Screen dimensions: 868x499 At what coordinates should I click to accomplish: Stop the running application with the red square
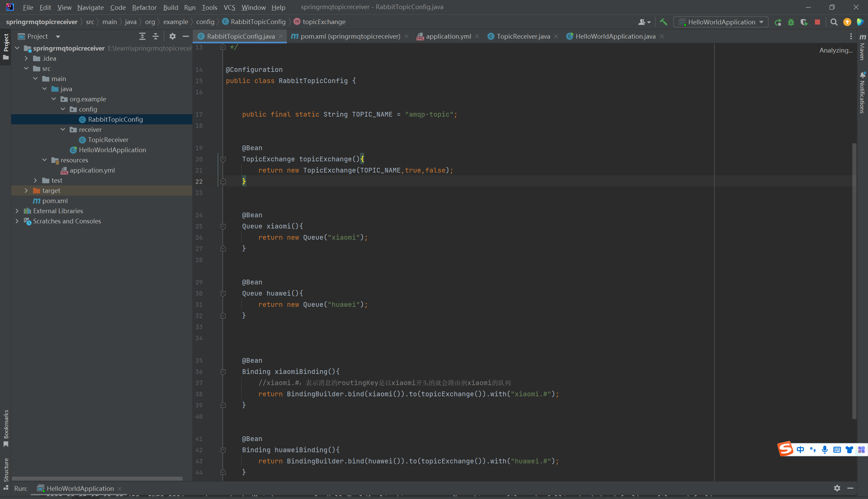tap(817, 22)
